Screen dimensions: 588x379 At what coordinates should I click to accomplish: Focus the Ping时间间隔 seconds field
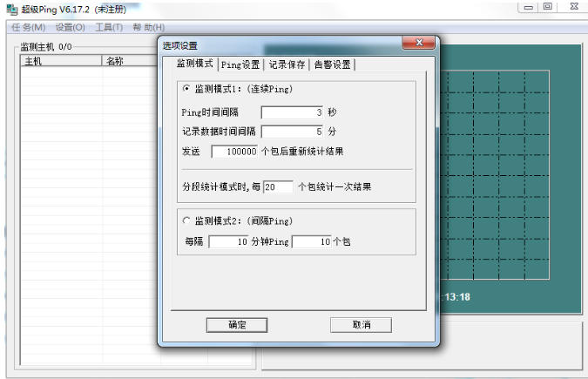click(292, 112)
